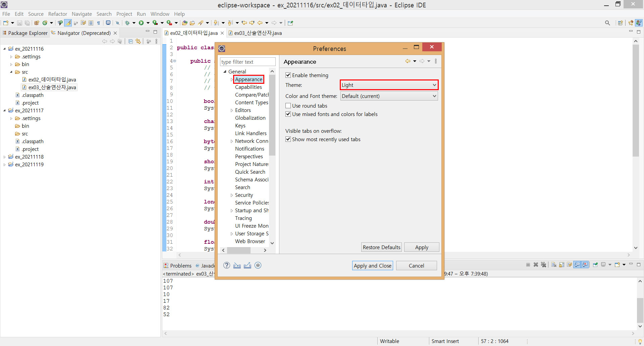Click the Import preferences icon in dialog

(237, 266)
